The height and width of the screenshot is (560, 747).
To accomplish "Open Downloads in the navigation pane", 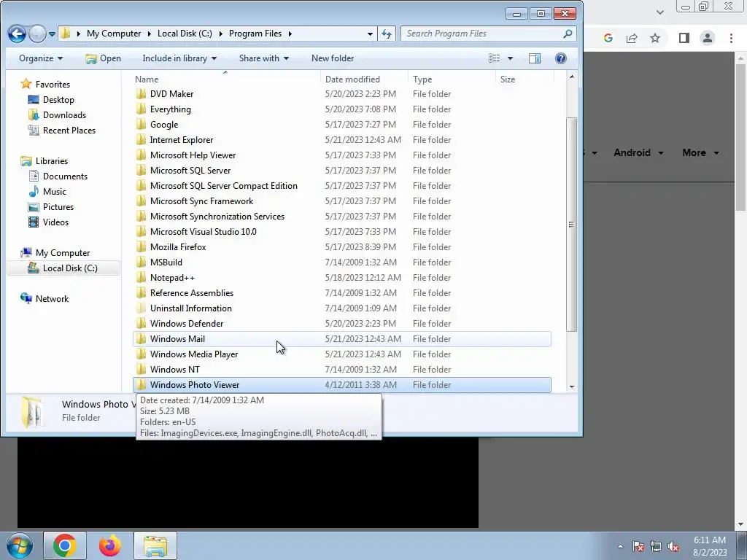I will [64, 114].
